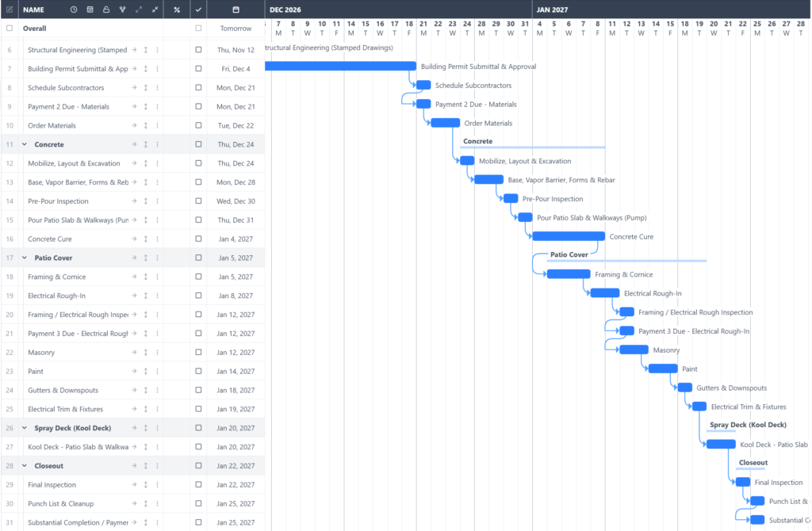Click the Tomorrow date for Overall
The image size is (812, 531).
(236, 29)
